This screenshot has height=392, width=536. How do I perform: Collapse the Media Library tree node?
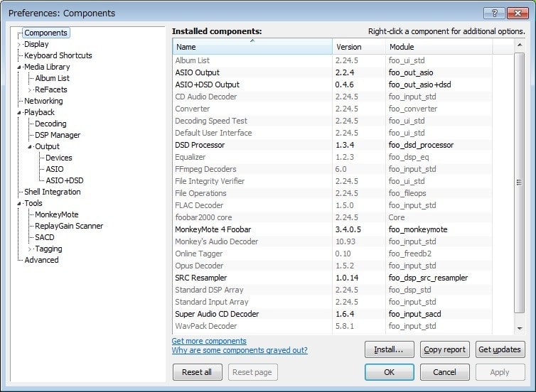pyautogui.click(x=19, y=67)
